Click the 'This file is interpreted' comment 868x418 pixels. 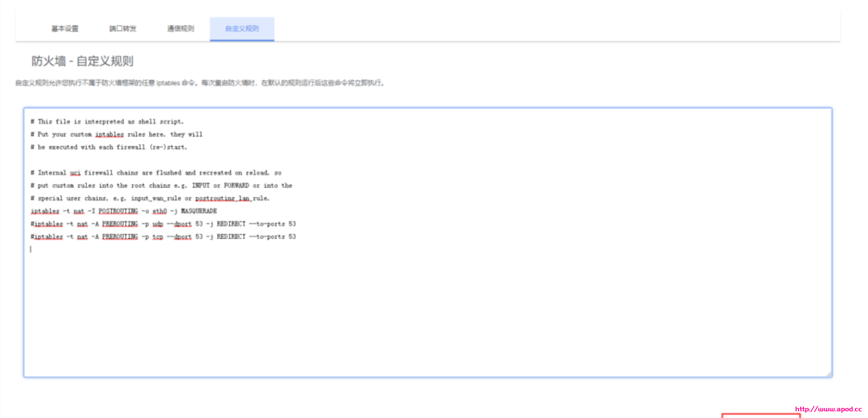point(107,121)
